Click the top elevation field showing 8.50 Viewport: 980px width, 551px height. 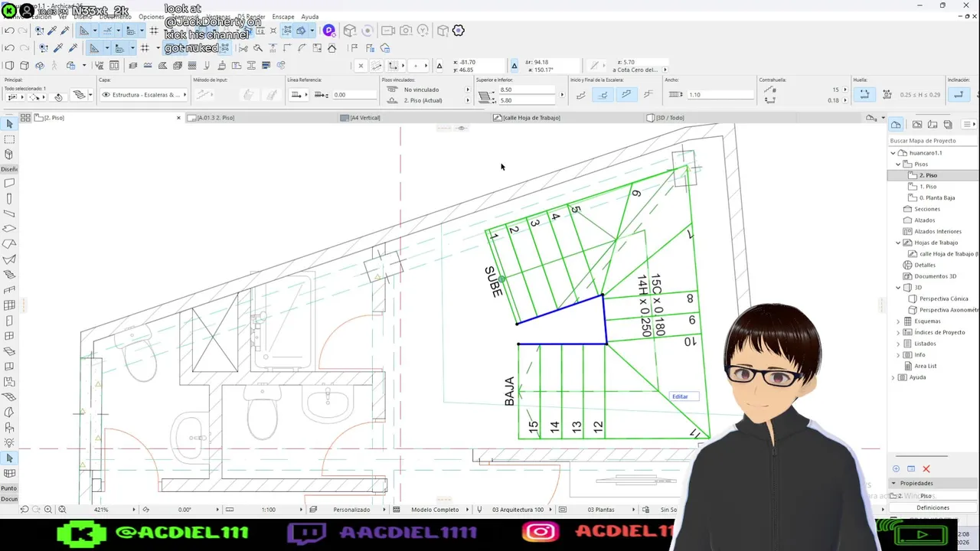(x=527, y=90)
